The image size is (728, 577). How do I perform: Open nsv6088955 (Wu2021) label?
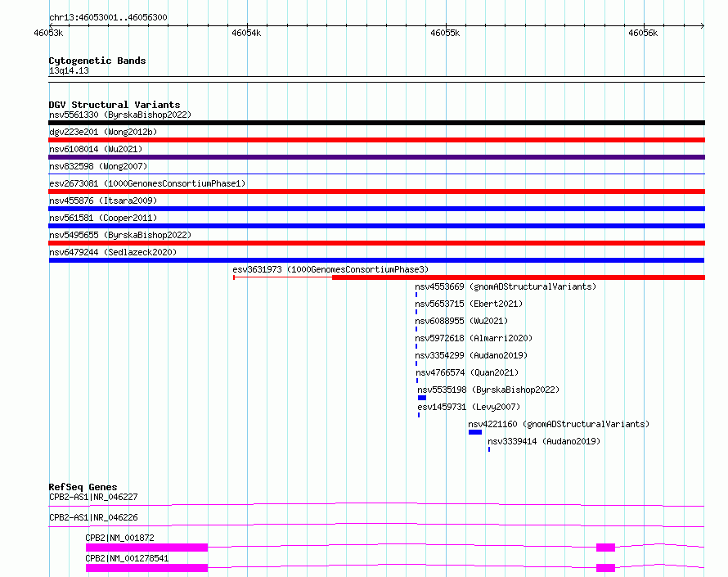click(x=461, y=321)
